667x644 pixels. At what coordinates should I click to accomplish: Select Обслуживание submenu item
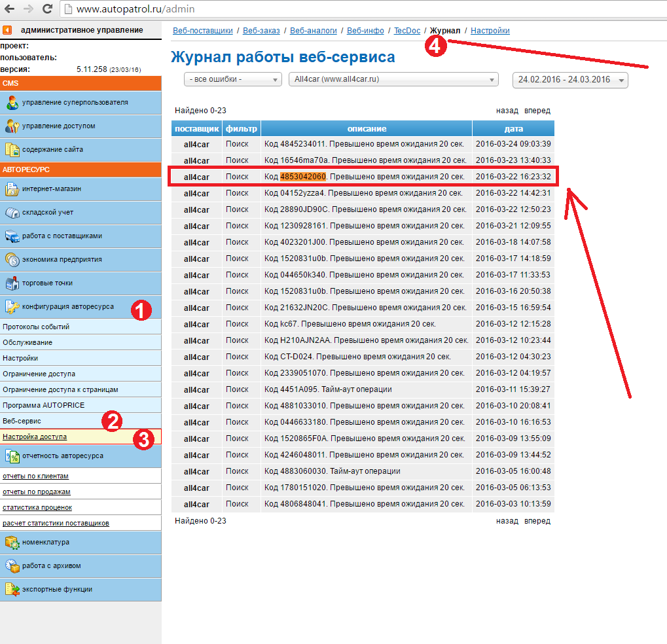click(81, 342)
